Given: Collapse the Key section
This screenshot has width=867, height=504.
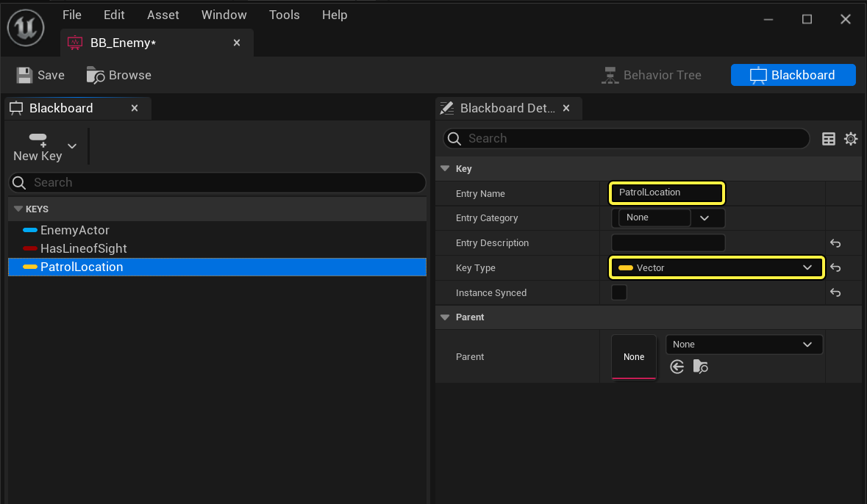Looking at the screenshot, I should click(445, 169).
